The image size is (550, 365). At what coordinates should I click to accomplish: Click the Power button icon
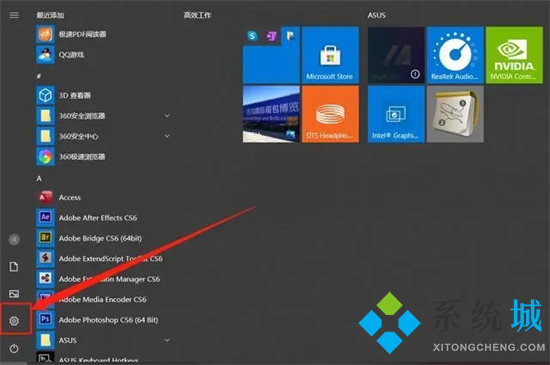click(x=14, y=348)
